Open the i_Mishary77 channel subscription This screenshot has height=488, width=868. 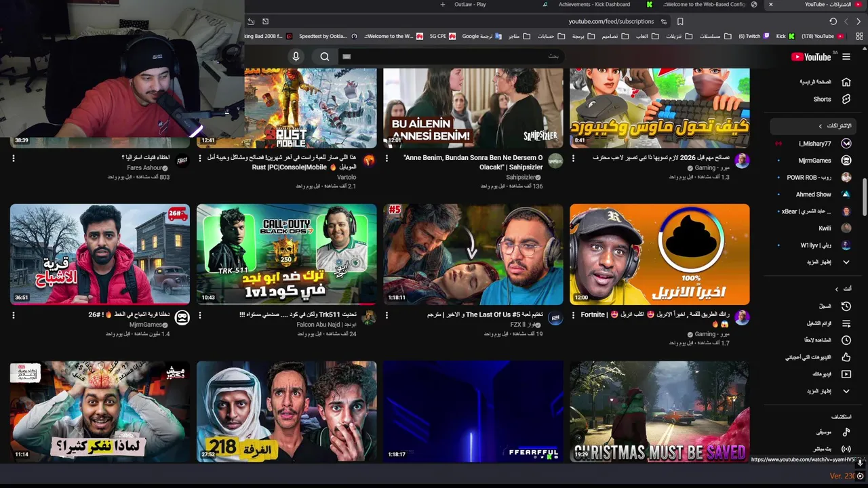[x=814, y=144]
